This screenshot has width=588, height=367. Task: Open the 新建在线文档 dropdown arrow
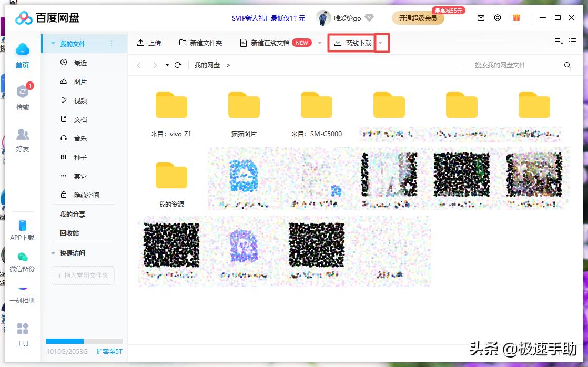tap(320, 43)
